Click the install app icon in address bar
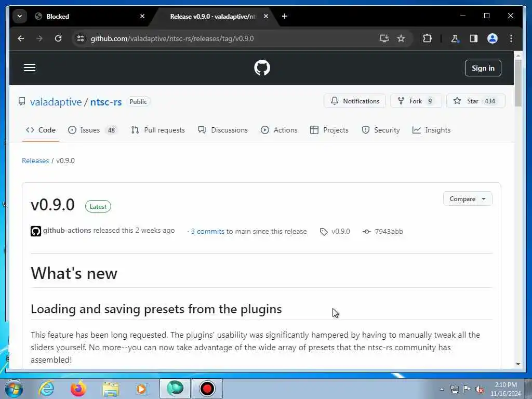 (x=384, y=38)
